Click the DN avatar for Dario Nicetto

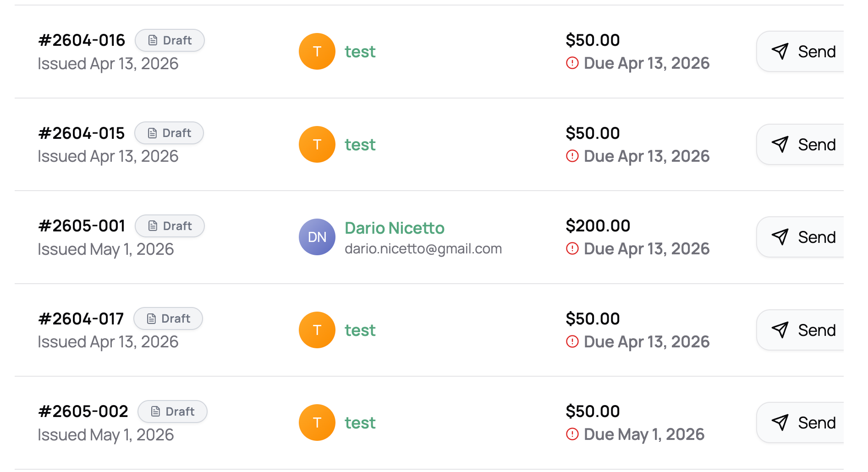pyautogui.click(x=317, y=237)
